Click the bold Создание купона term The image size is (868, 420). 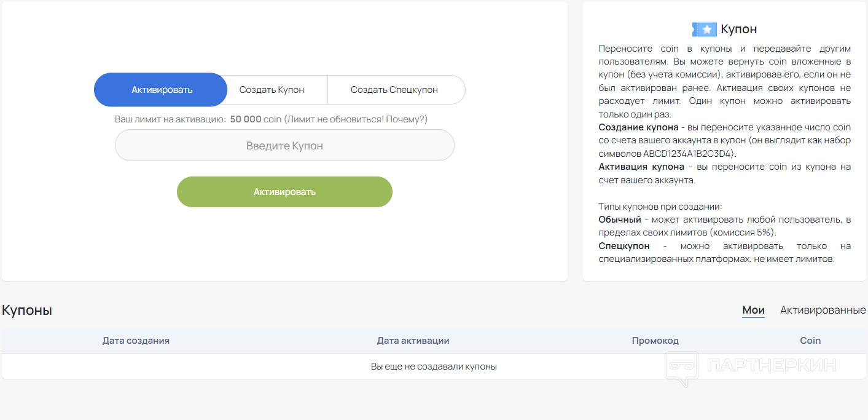[x=638, y=127]
